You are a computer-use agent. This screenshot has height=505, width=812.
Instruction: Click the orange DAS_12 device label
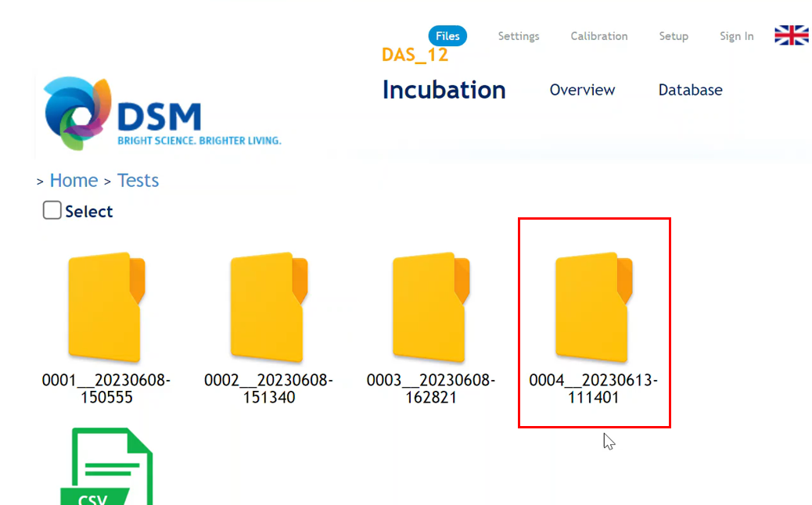click(x=415, y=55)
